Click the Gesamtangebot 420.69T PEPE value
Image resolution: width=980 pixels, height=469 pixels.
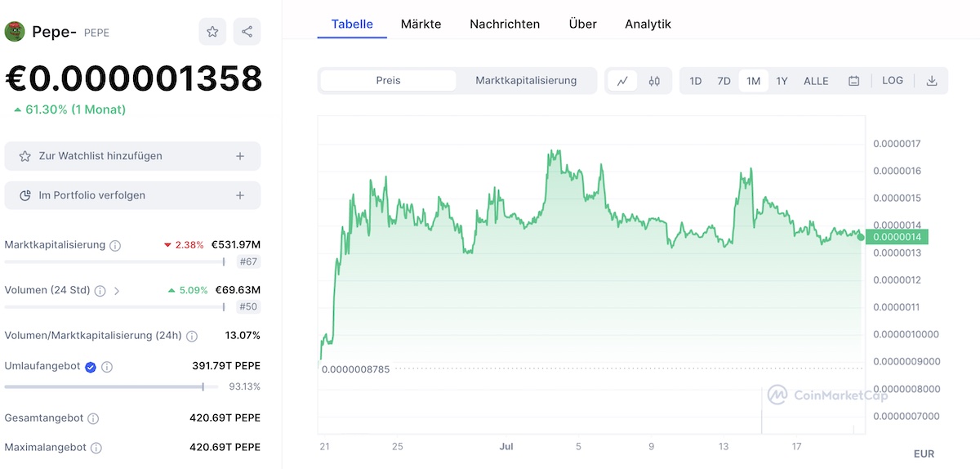[225, 418]
